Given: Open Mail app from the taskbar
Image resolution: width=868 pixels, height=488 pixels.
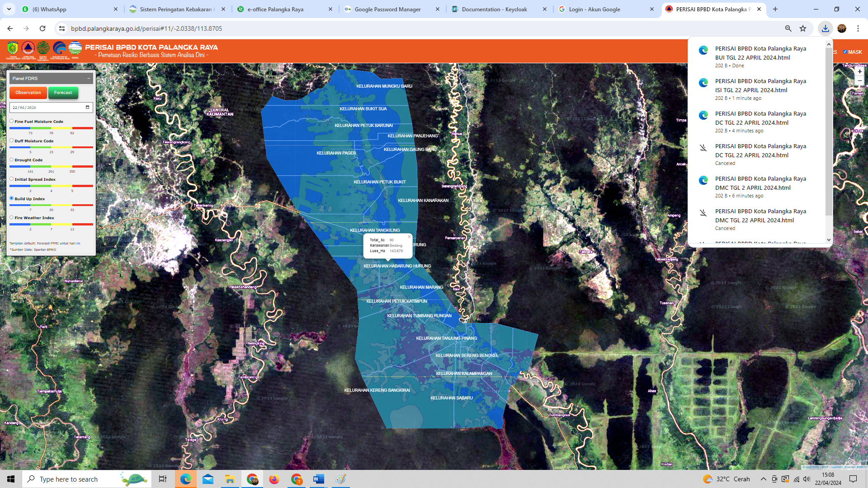Looking at the screenshot, I should 208,479.
